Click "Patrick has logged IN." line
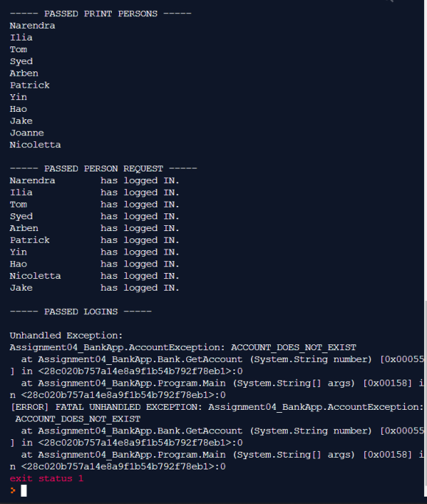 (x=94, y=240)
